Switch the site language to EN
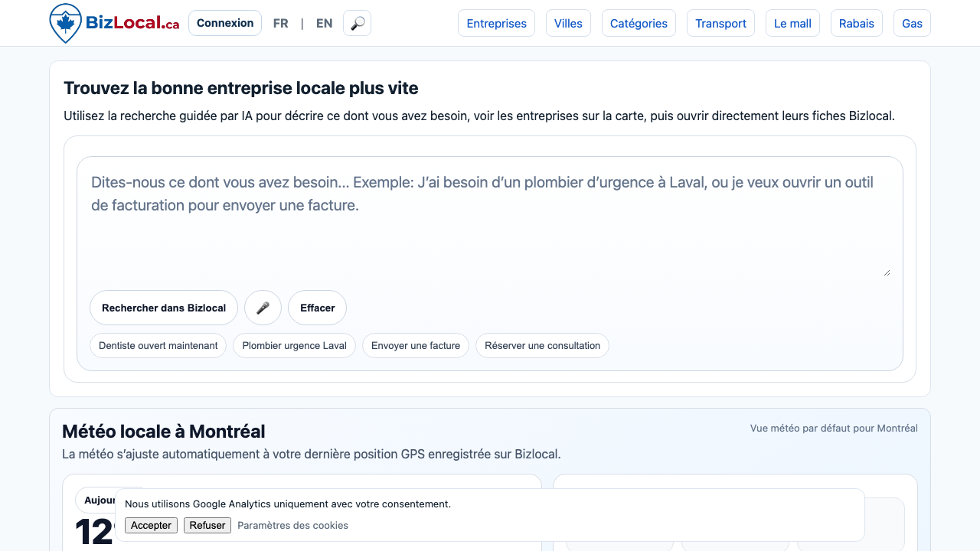The width and height of the screenshot is (980, 551). (324, 23)
